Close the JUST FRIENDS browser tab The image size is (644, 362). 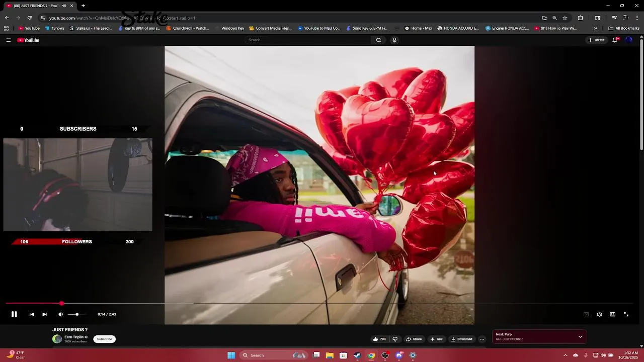[x=71, y=6]
